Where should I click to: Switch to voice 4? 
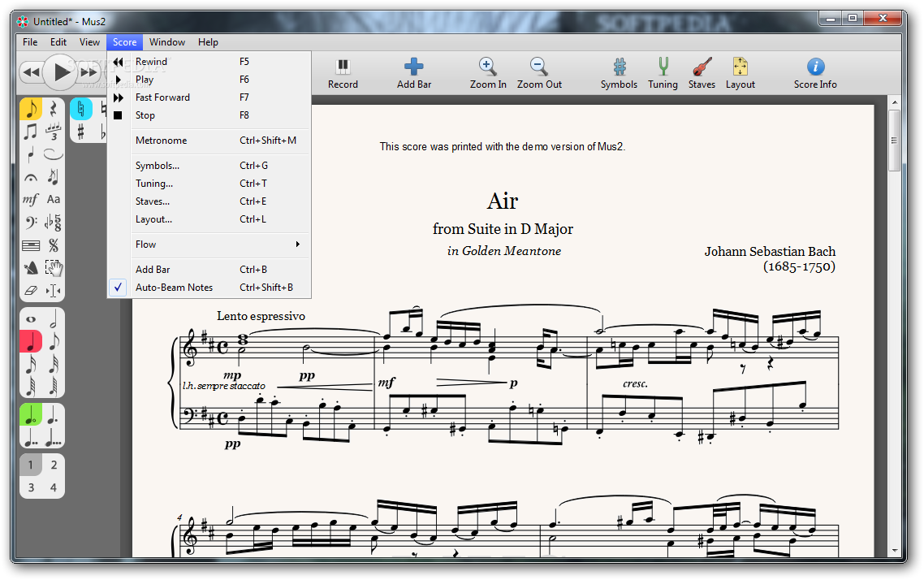tap(53, 487)
